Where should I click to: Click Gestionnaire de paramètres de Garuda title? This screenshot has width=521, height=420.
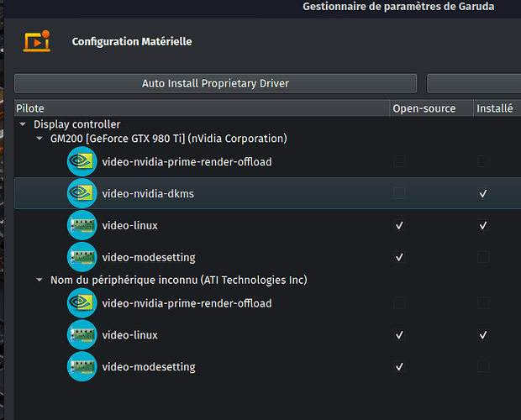(398, 7)
